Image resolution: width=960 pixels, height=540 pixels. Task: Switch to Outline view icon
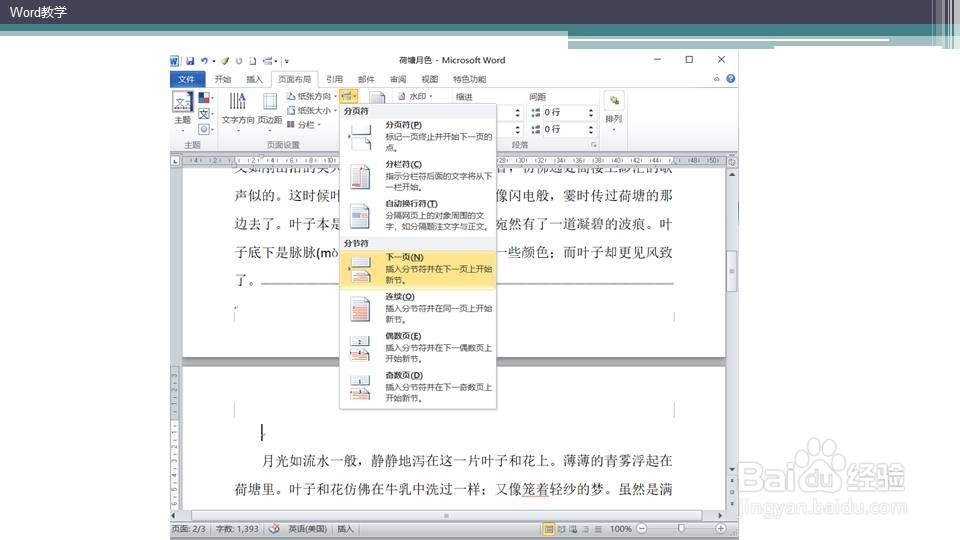(x=586, y=529)
